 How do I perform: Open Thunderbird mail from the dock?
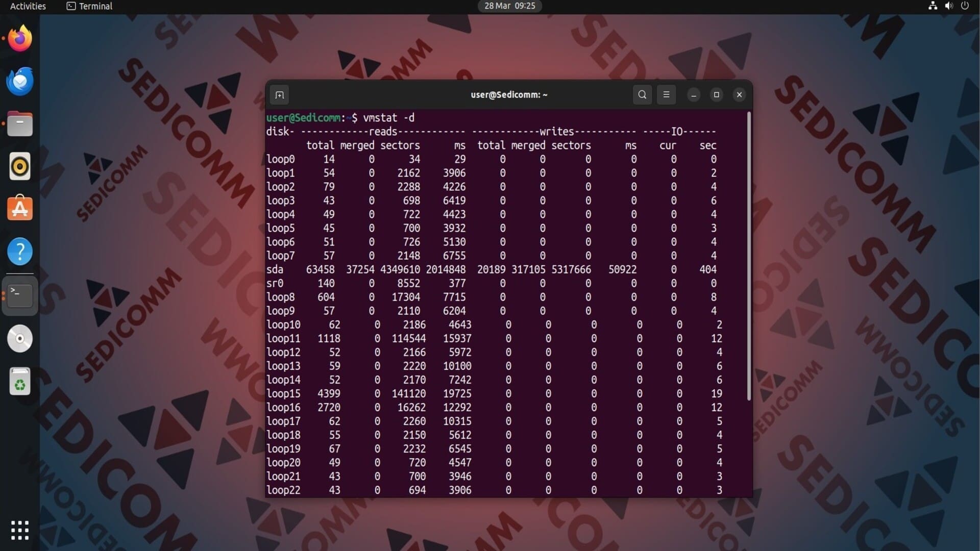pyautogui.click(x=20, y=81)
